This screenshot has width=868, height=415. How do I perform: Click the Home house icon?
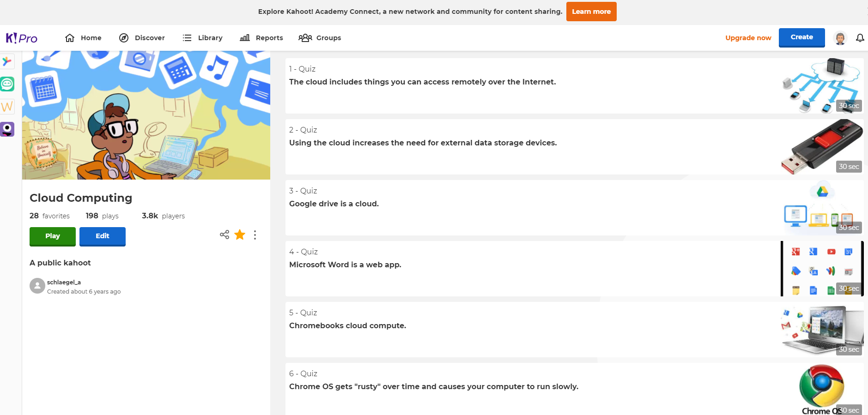(70, 38)
